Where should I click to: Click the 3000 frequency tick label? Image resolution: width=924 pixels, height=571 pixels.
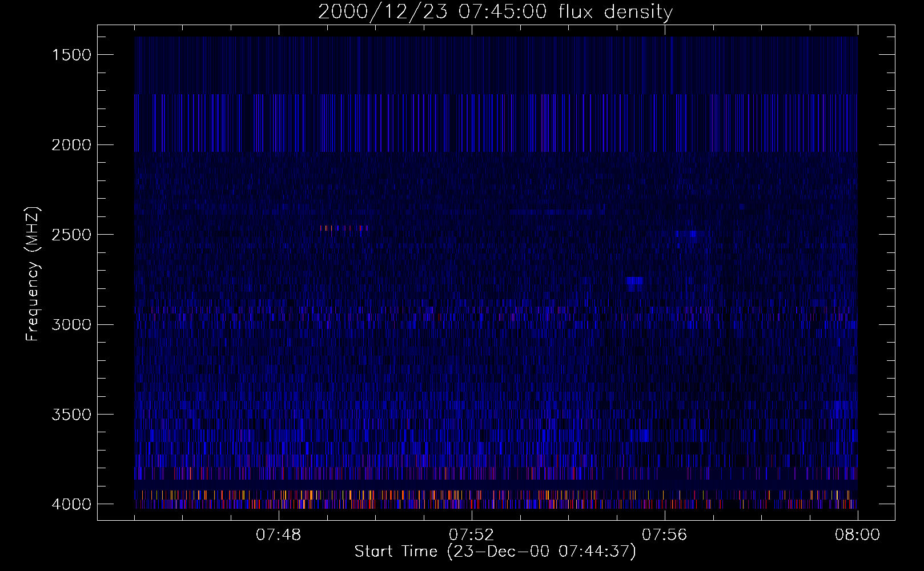pyautogui.click(x=71, y=324)
